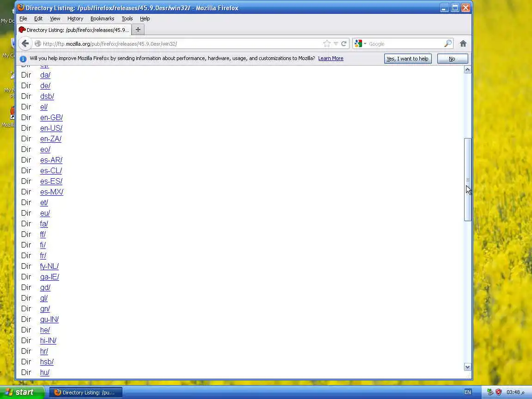Open the da/ directory link
532x399 pixels.
click(45, 75)
